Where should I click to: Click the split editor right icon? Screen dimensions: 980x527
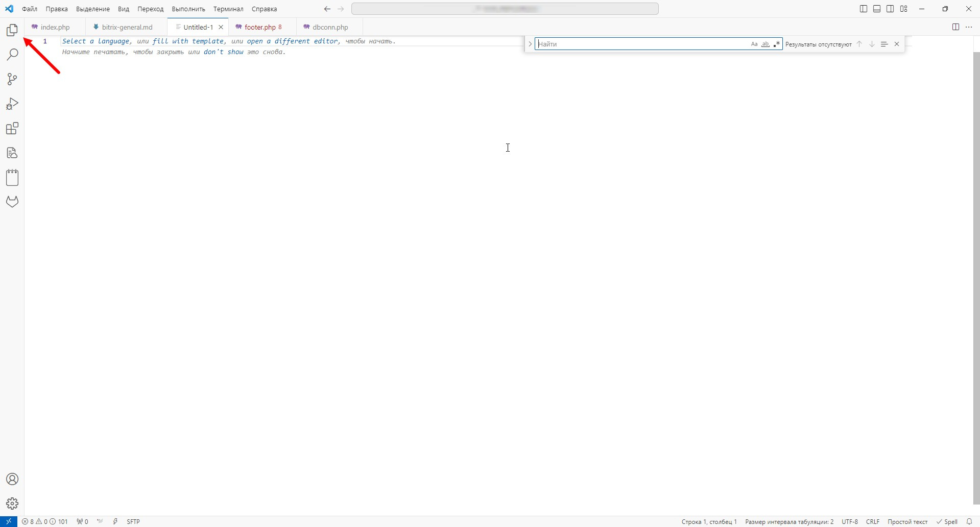click(955, 27)
